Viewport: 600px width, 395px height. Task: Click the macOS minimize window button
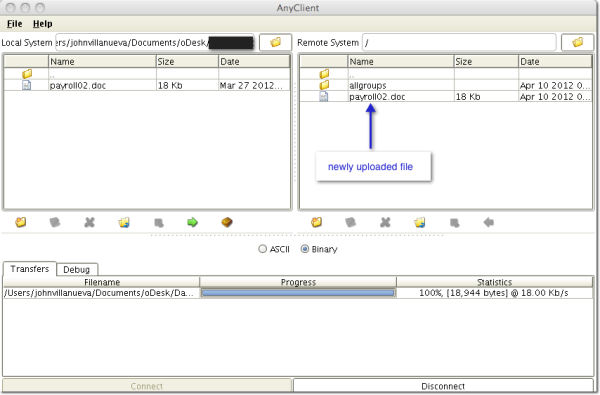25,8
